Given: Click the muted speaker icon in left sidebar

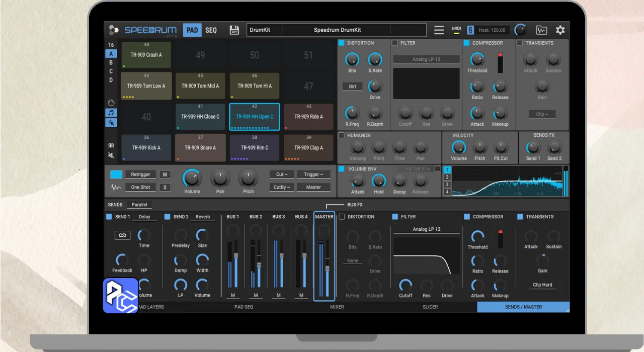Looking at the screenshot, I should tap(111, 156).
